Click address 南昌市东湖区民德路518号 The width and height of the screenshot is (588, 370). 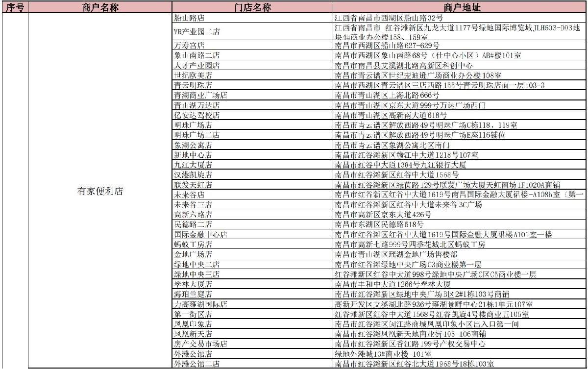pos(379,224)
